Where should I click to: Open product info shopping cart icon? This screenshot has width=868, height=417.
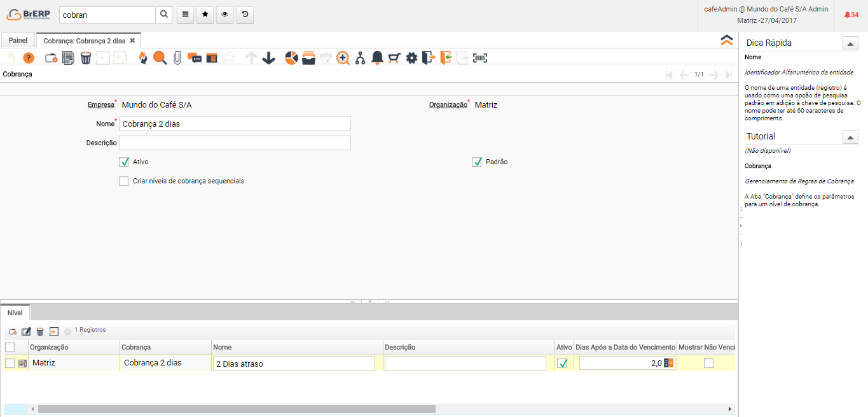coord(394,58)
